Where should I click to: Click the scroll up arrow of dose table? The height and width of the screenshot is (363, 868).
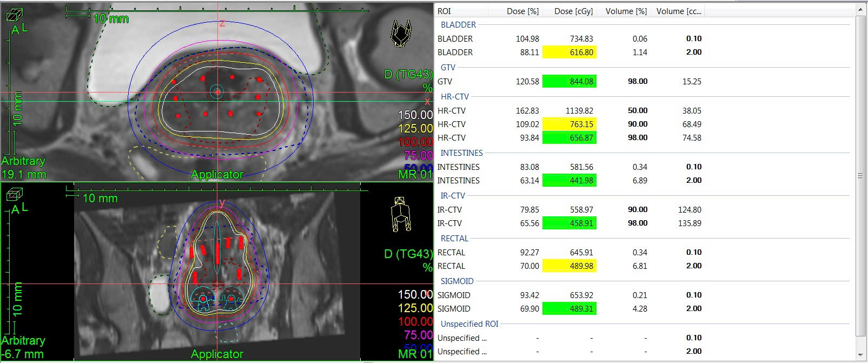coord(861,10)
